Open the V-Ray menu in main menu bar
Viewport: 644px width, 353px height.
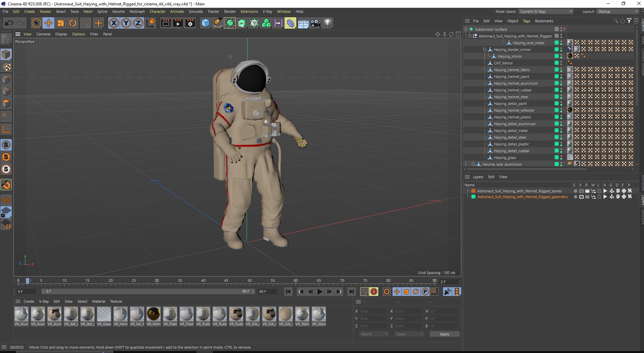tap(267, 11)
